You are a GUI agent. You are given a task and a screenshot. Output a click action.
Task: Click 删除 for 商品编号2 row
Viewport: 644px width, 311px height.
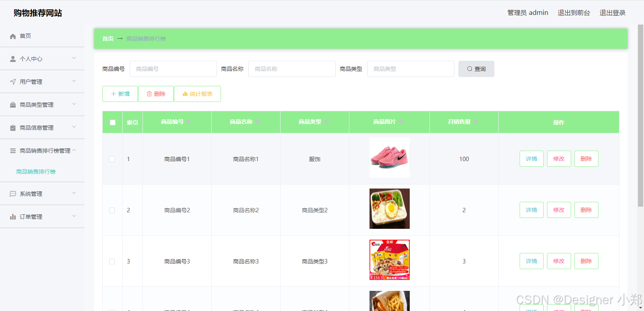(x=586, y=210)
